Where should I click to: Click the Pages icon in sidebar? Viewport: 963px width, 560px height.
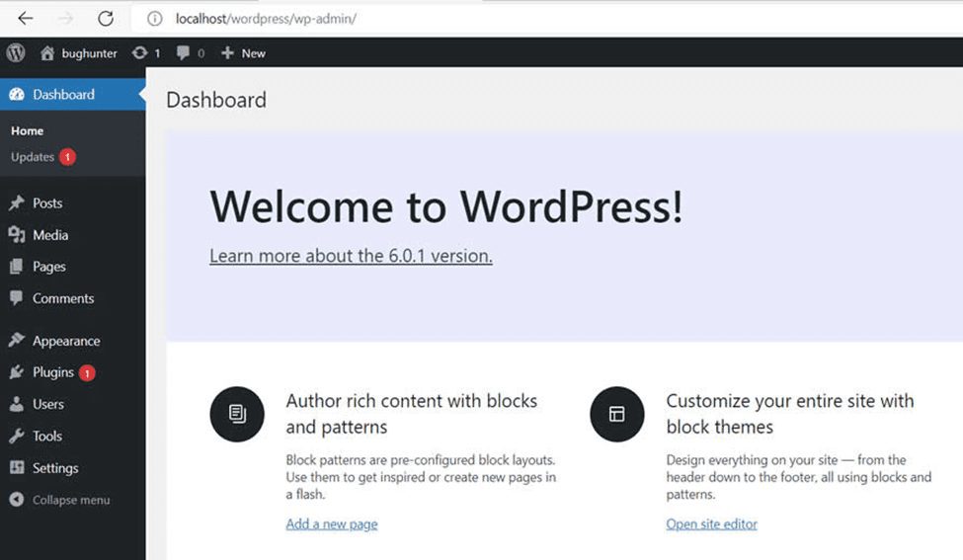[17, 267]
